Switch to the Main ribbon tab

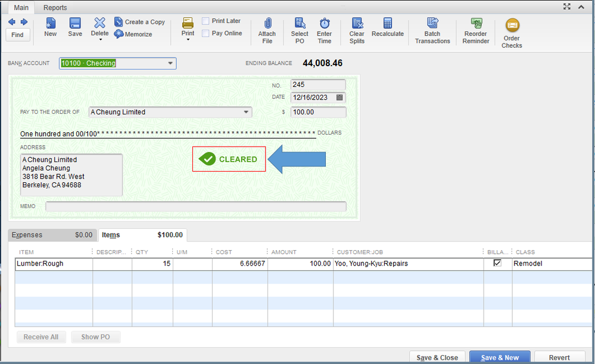21,8
